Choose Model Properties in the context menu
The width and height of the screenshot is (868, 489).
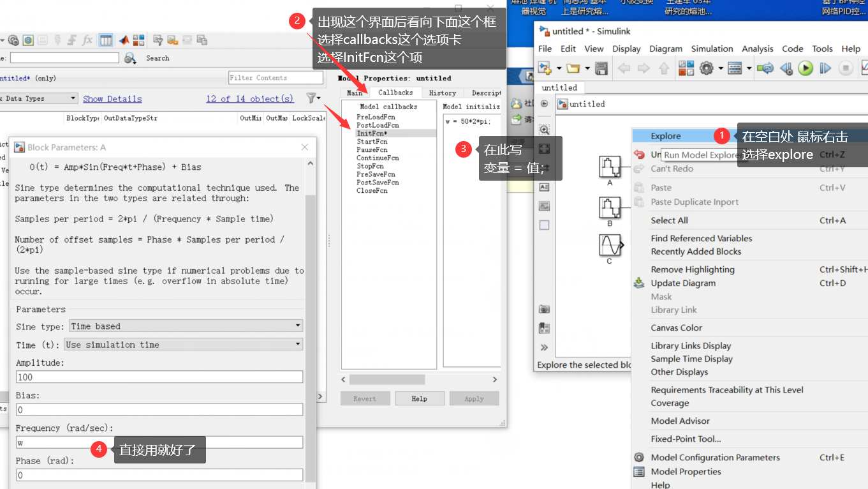pyautogui.click(x=686, y=472)
